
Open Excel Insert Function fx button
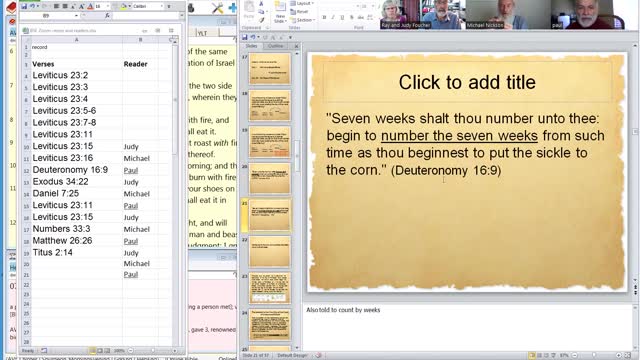107,16
